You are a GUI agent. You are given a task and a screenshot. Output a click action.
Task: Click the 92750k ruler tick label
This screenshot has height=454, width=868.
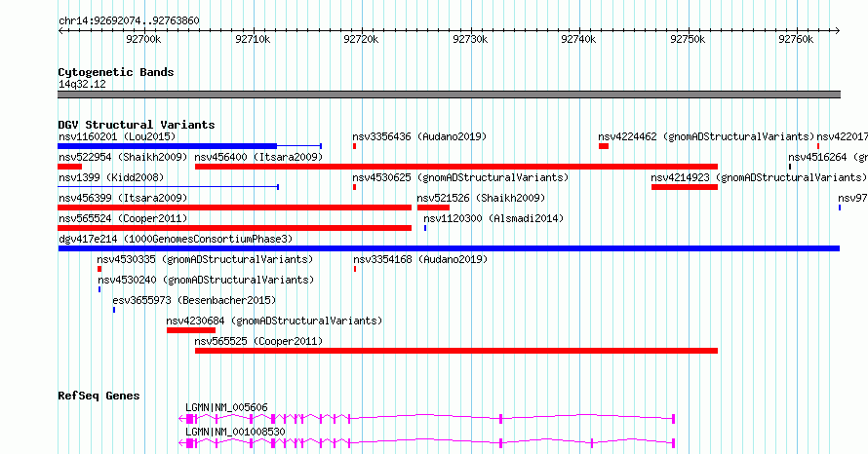click(x=688, y=39)
